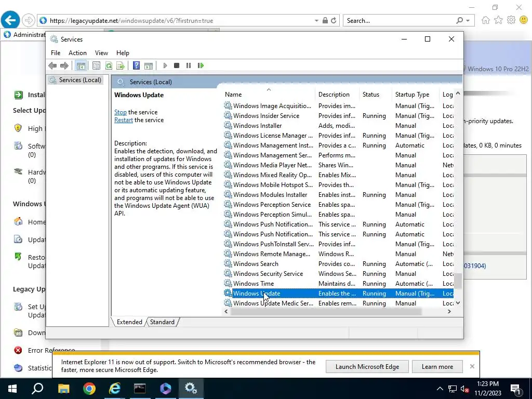Open the search provider dropdown arrow
Screen dimensions: 532x399
(x=468, y=21)
